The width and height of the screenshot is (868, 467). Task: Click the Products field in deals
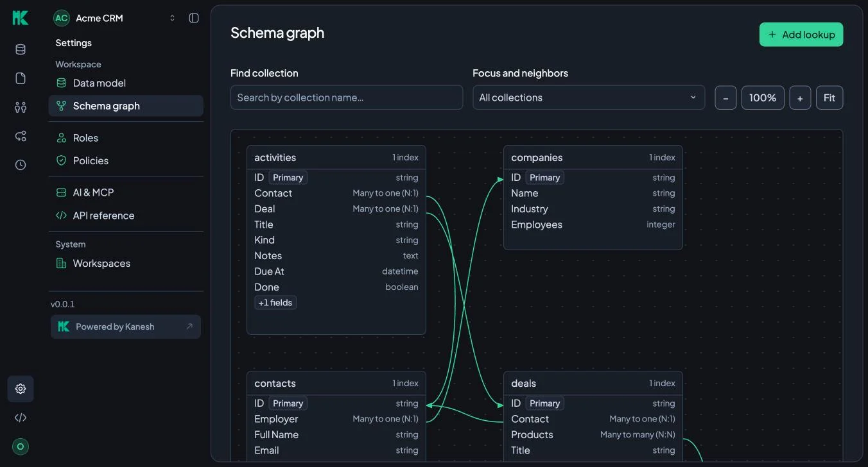[x=593, y=435]
